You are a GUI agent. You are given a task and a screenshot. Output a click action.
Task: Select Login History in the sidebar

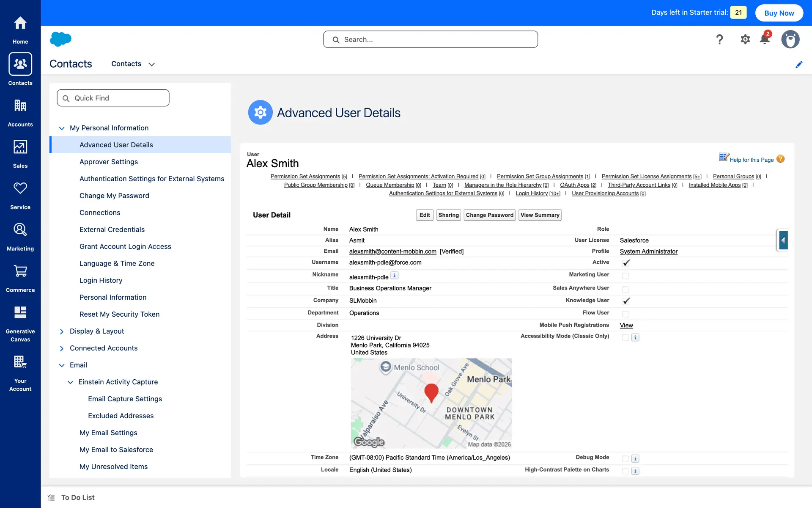point(101,280)
